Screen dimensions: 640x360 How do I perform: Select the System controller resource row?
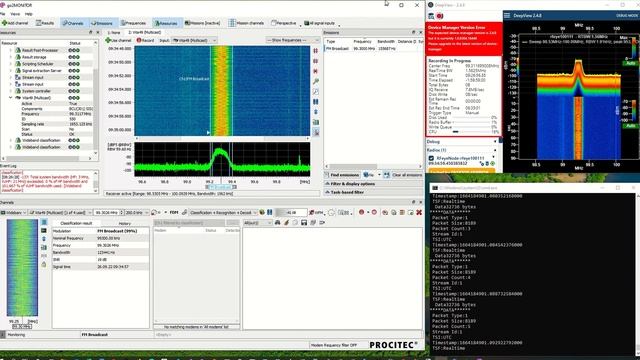coord(47,91)
